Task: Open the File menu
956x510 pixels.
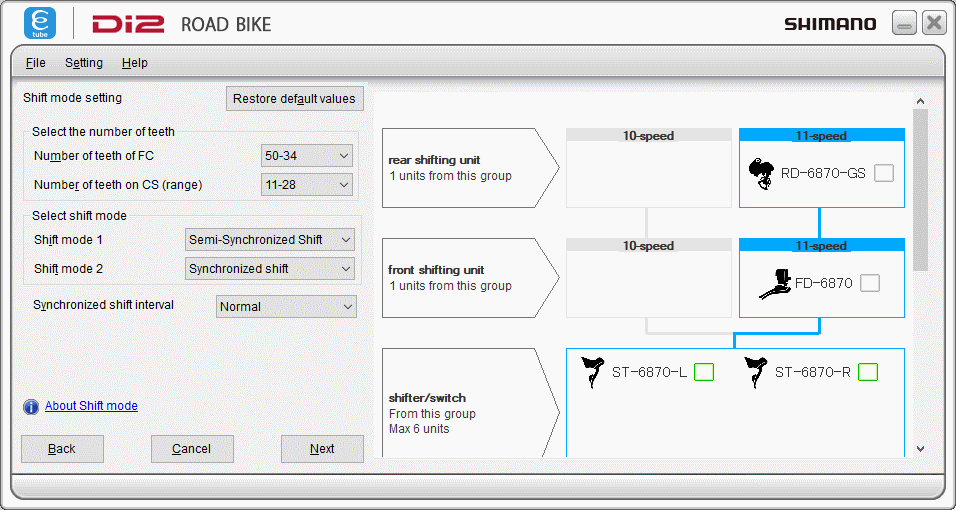Action: [x=35, y=63]
